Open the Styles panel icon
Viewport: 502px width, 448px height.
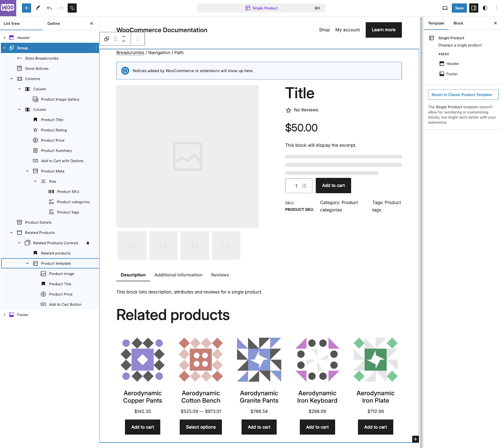[485, 8]
